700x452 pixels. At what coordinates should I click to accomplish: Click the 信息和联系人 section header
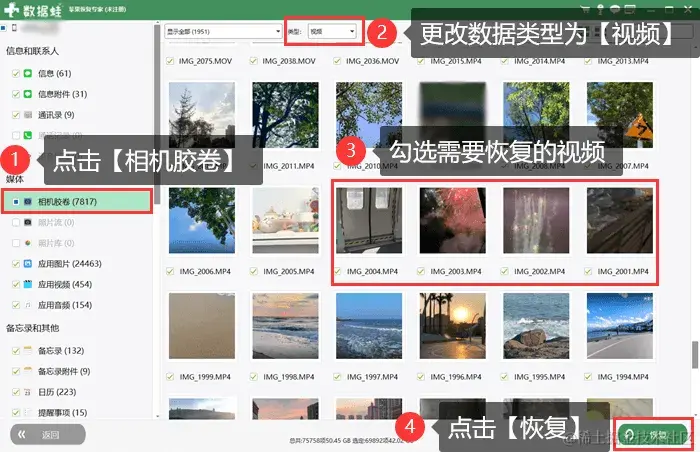32,51
